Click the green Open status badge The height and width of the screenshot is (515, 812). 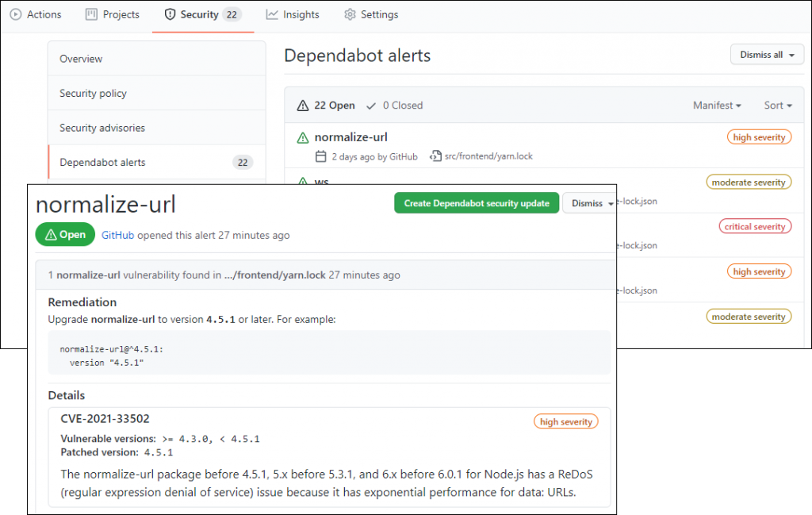[x=65, y=234]
